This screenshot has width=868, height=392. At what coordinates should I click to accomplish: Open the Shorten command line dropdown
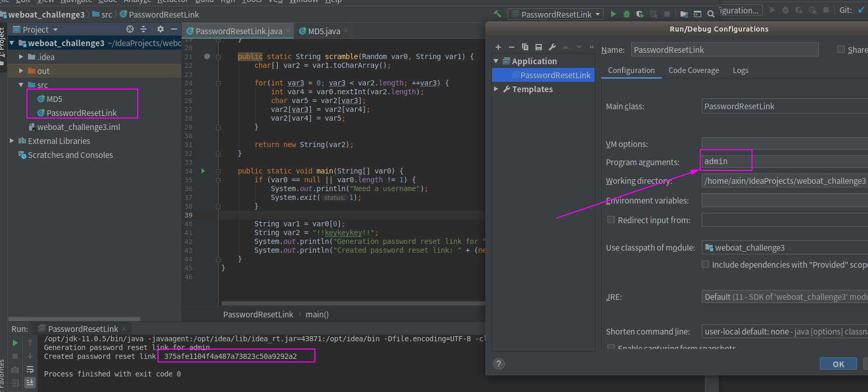click(x=785, y=331)
